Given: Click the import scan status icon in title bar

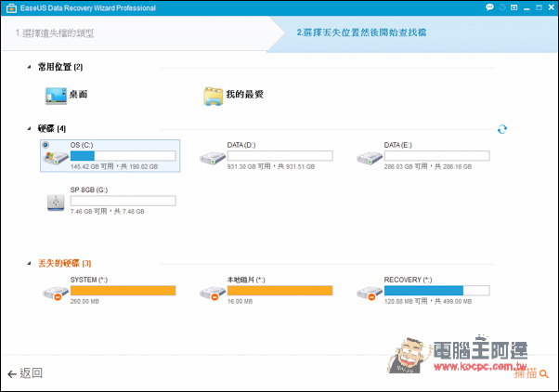Looking at the screenshot, I should tap(514, 7).
